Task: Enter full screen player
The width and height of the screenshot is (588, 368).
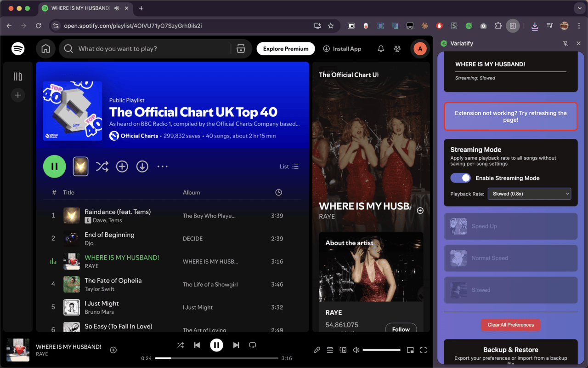Action: (x=424, y=350)
